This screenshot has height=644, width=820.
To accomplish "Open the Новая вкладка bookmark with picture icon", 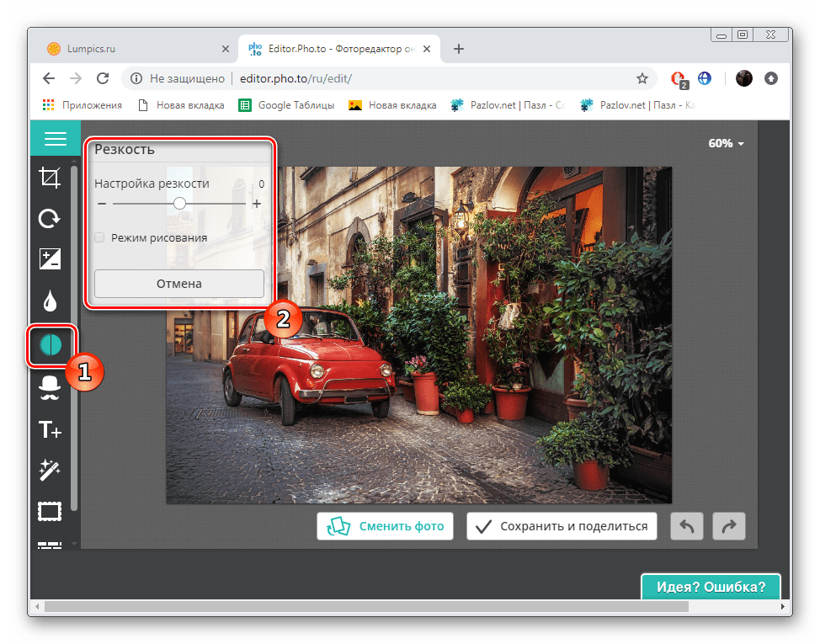I will click(392, 105).
